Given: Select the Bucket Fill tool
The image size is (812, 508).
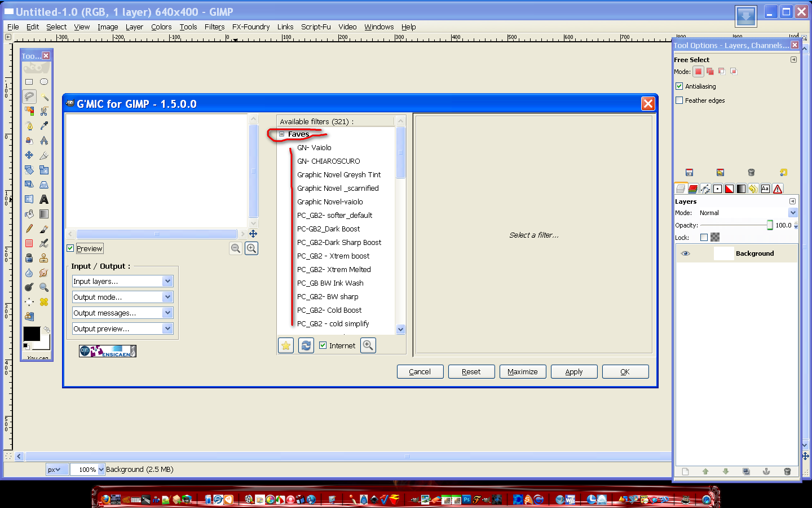Looking at the screenshot, I should coord(29,214).
